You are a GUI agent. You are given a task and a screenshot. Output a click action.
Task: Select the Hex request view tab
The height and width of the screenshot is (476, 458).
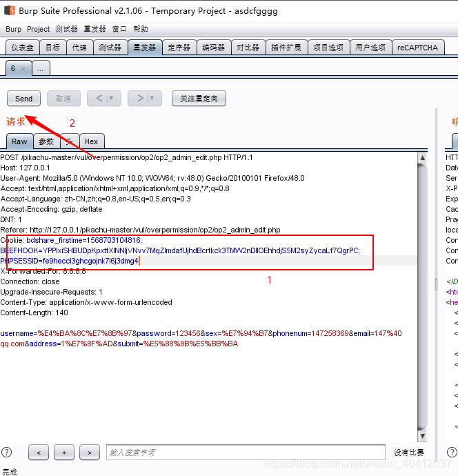click(x=92, y=141)
